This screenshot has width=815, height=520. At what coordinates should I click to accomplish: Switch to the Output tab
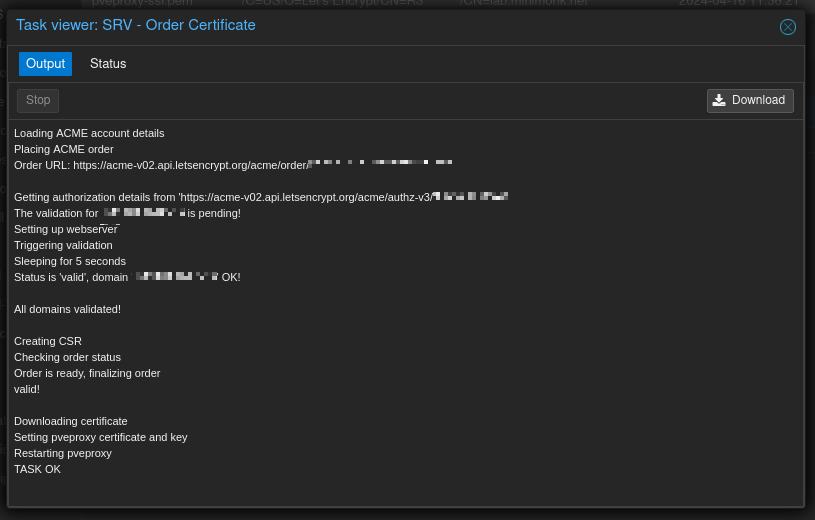click(x=45, y=63)
